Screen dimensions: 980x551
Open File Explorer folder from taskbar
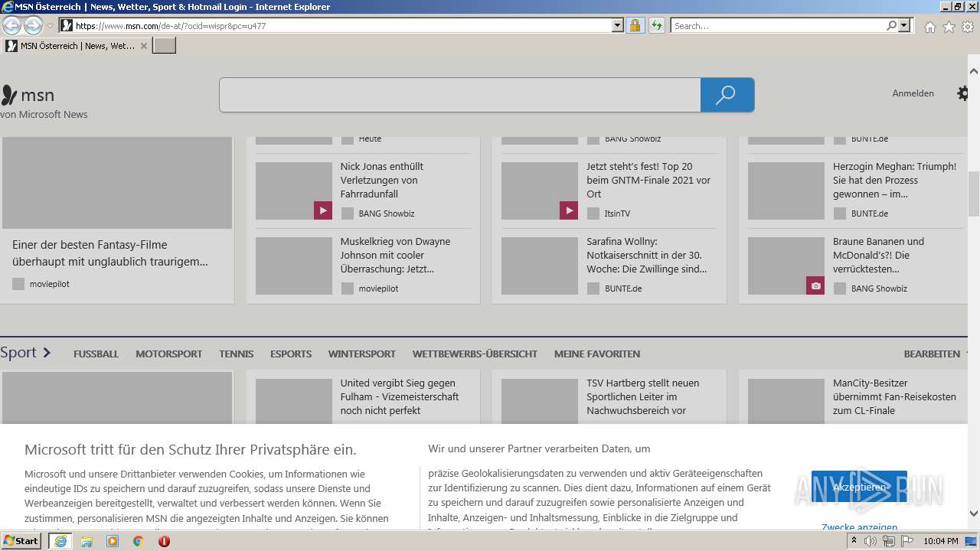(87, 541)
